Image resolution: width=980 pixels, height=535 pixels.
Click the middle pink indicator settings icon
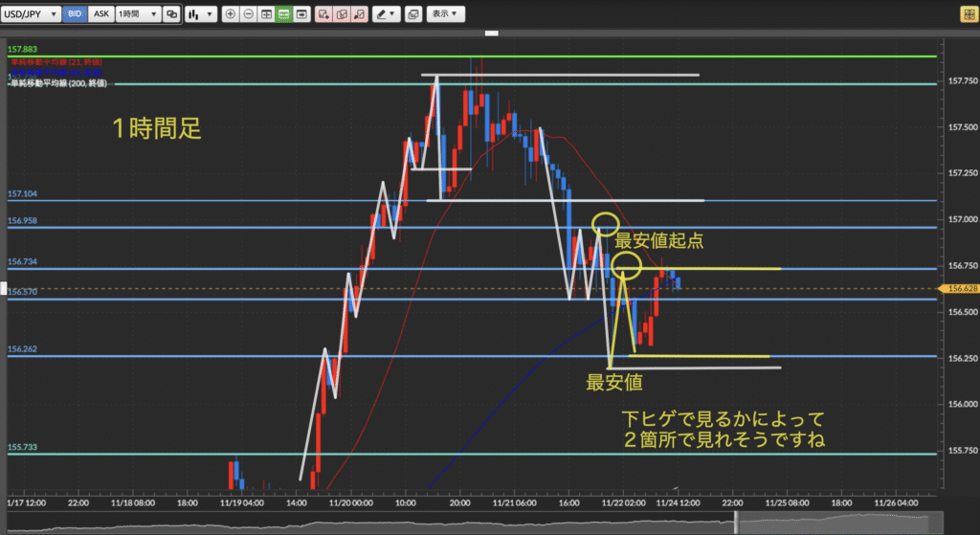click(342, 15)
